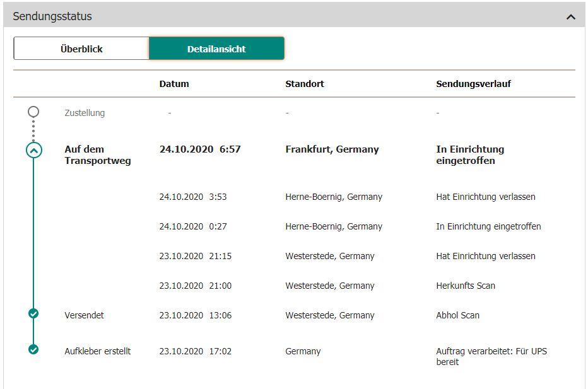Click the Zustellung step label
The width and height of the screenshot is (588, 389).
[85, 113]
